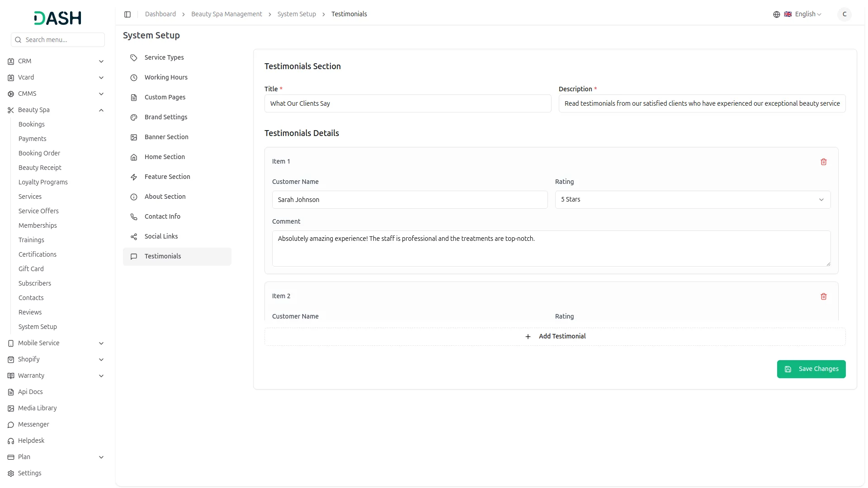
Task: Go to Beauty Spa Management breadcrumb
Action: click(226, 14)
